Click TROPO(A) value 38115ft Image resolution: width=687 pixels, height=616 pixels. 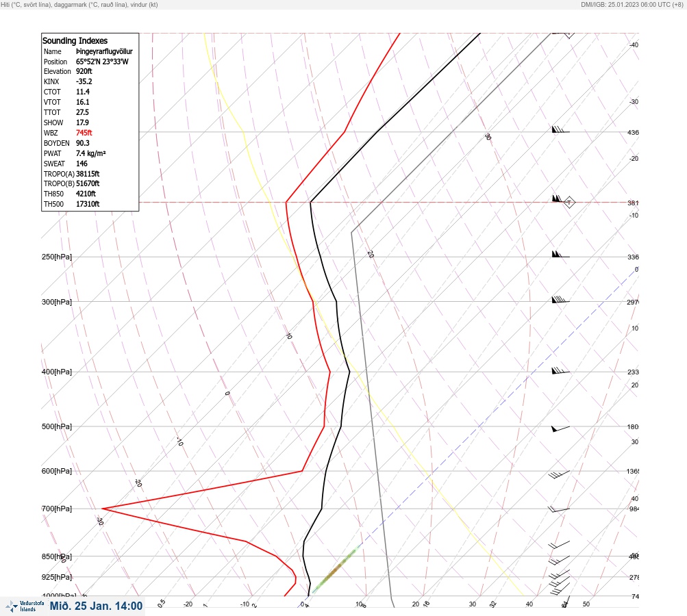click(88, 174)
